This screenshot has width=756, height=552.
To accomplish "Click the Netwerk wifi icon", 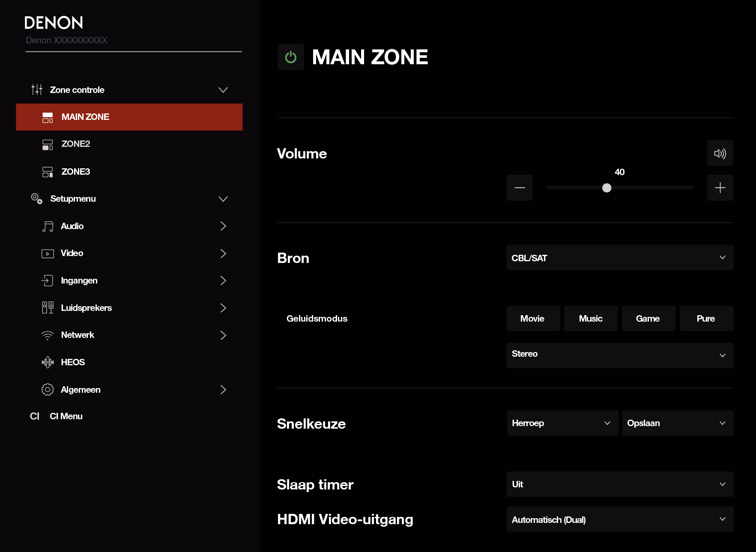I will 48,335.
